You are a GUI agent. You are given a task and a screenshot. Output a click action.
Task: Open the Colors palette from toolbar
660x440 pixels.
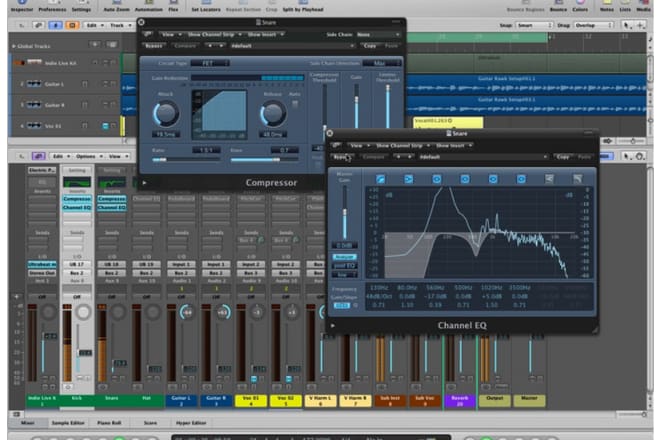(x=580, y=6)
